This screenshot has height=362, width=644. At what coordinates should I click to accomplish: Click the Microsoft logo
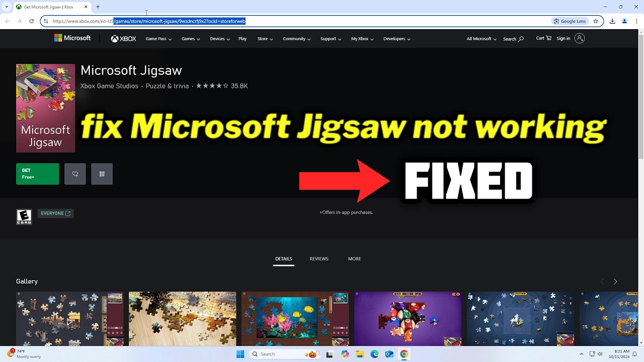pos(72,38)
